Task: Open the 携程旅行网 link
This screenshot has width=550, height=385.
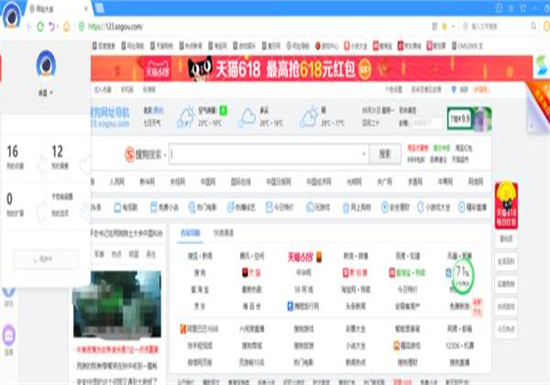Action: coord(303,306)
